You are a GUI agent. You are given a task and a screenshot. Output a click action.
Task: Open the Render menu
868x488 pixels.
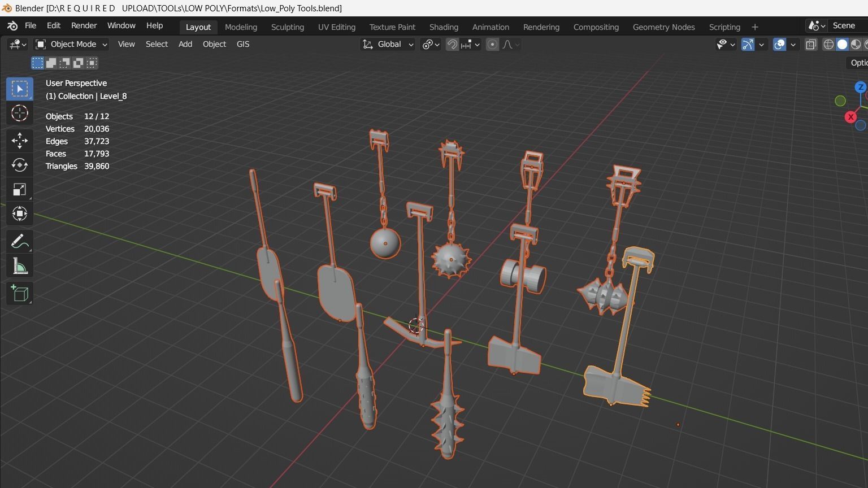[x=84, y=26]
